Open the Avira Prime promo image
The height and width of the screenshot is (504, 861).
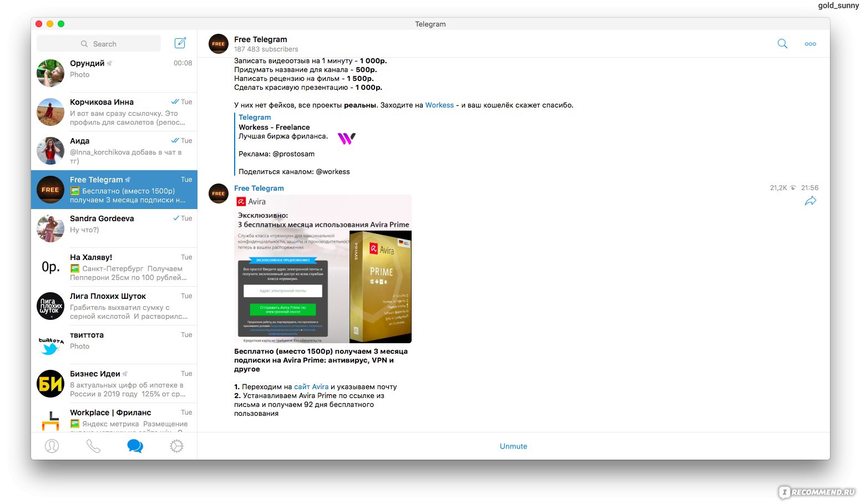323,269
